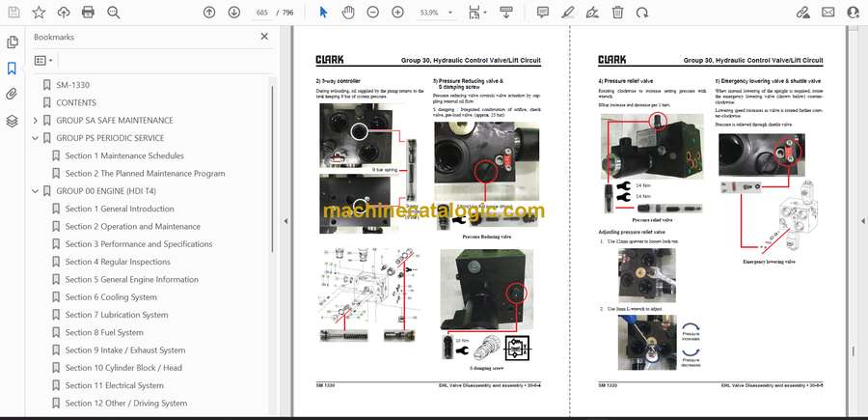This screenshot has width=868, height=420.
Task: Open Section 3 Performance and Specifications bookmark
Action: tap(139, 244)
